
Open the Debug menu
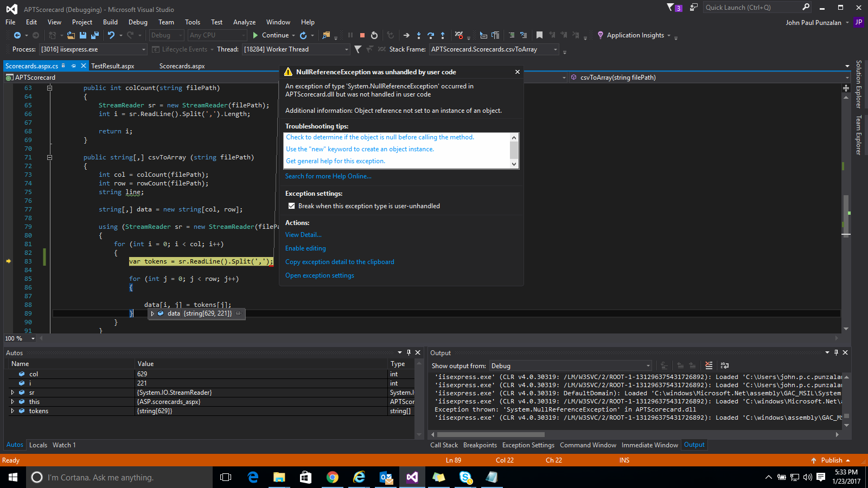tap(138, 22)
